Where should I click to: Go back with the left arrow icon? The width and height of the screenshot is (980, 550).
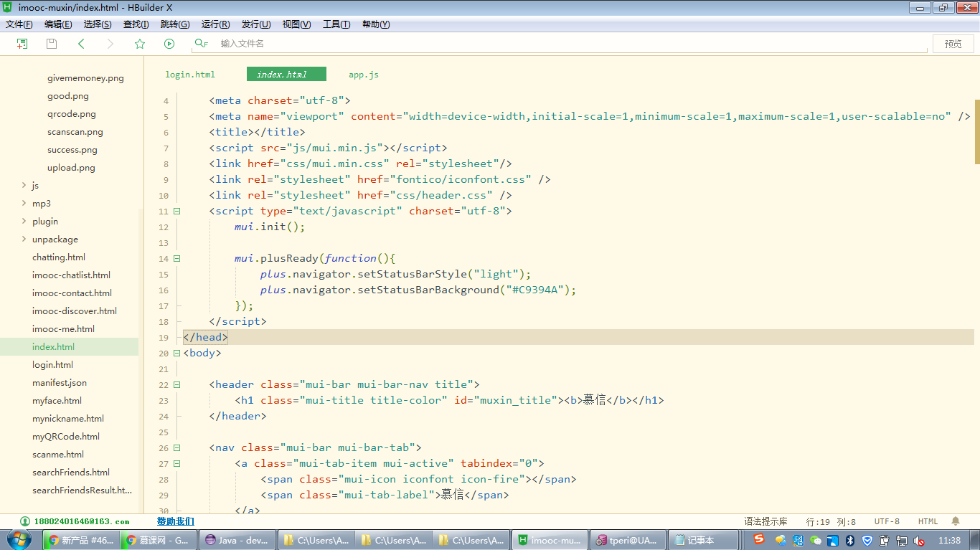81,44
